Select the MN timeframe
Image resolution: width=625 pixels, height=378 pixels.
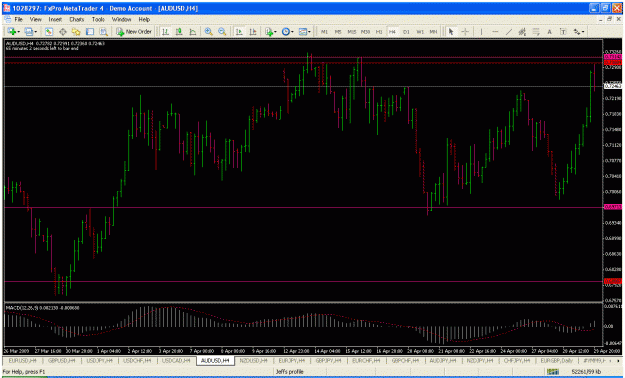[433, 32]
